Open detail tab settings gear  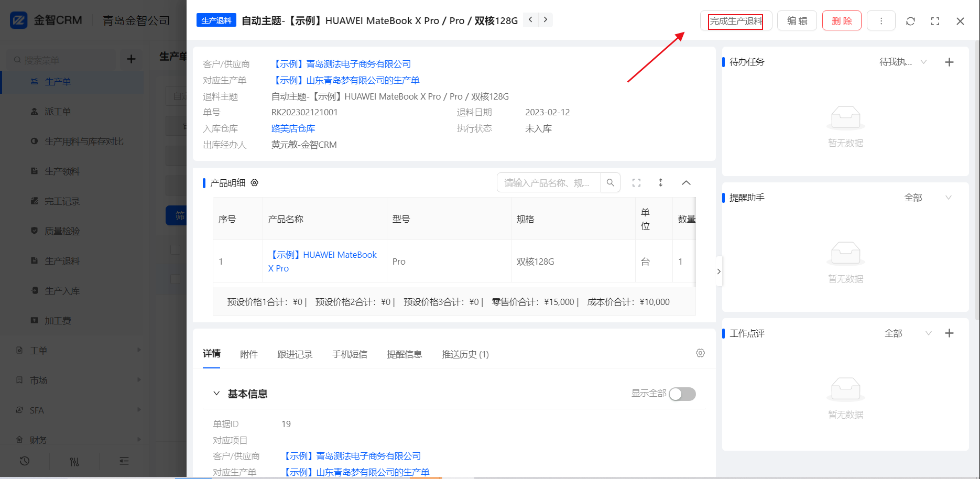click(x=700, y=353)
